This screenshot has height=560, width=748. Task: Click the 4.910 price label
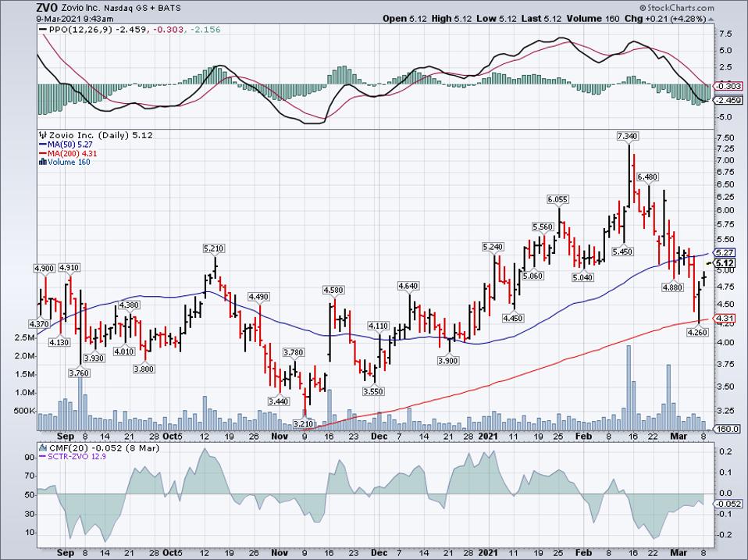(69, 269)
